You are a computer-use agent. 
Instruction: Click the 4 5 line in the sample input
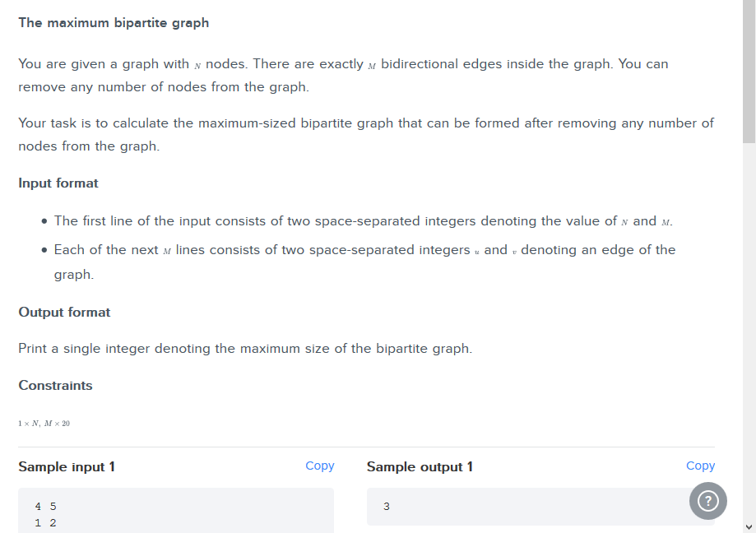coord(46,507)
